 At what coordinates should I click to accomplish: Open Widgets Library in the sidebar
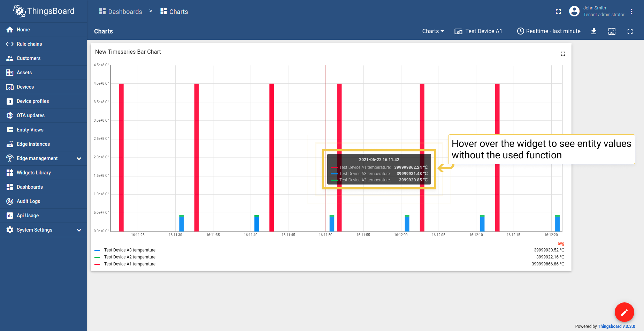(34, 173)
